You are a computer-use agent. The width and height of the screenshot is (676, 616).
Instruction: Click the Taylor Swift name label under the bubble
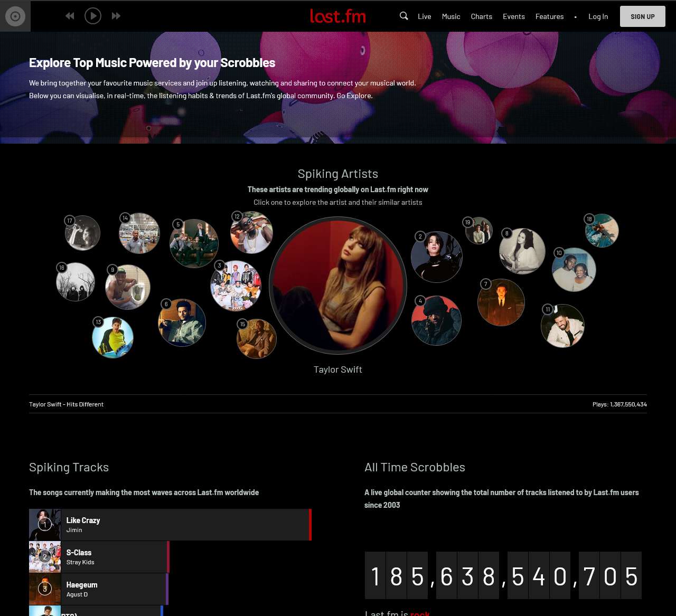(338, 369)
